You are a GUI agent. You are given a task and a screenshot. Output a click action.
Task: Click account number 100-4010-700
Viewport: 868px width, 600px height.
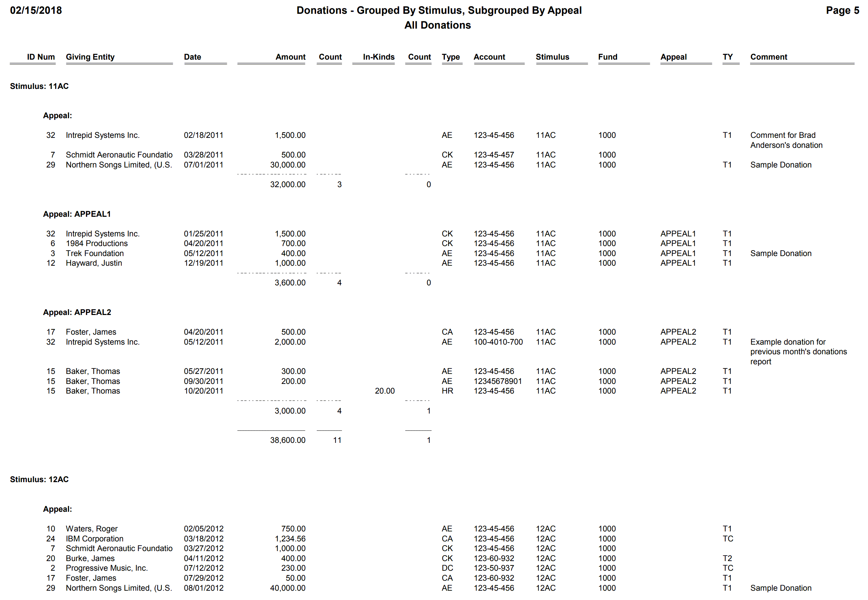coord(498,342)
